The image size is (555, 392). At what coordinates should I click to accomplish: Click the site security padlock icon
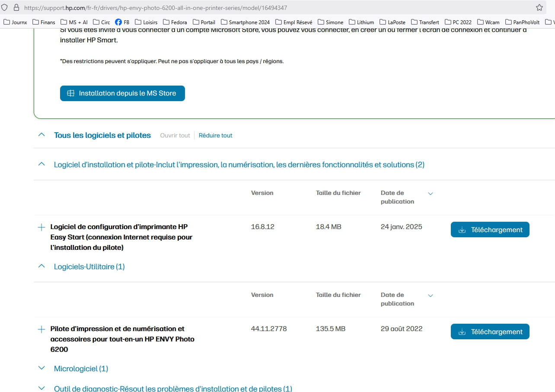[x=16, y=8]
